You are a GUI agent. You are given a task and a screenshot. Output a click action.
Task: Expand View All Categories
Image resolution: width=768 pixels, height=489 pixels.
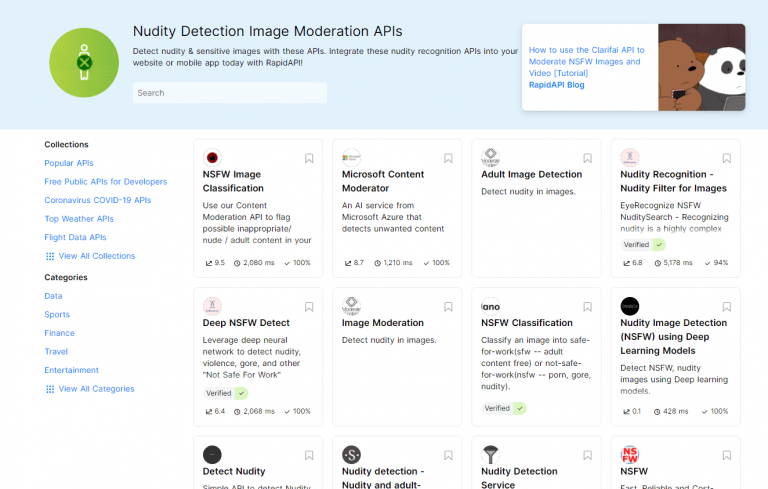click(x=96, y=389)
